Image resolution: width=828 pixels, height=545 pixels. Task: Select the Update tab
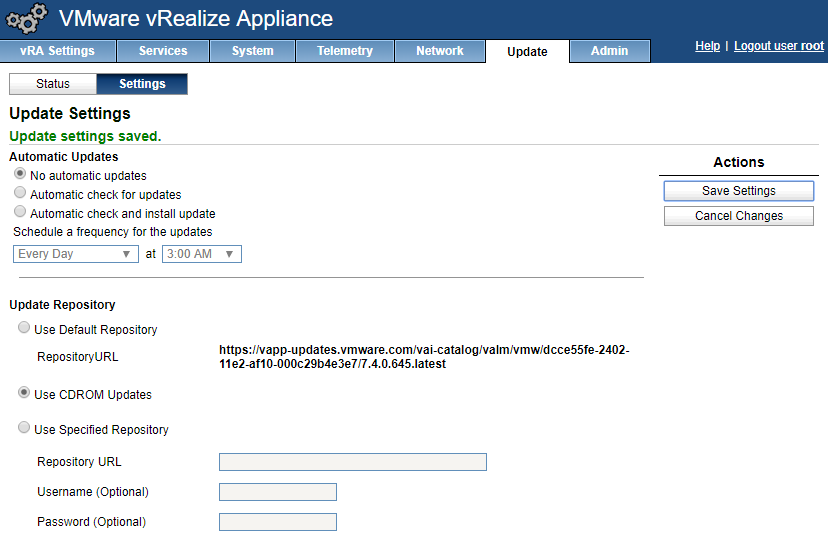(528, 51)
